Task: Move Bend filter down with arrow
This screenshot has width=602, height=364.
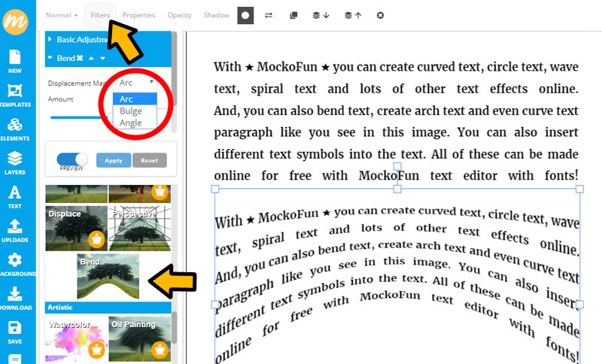Action: (x=102, y=59)
